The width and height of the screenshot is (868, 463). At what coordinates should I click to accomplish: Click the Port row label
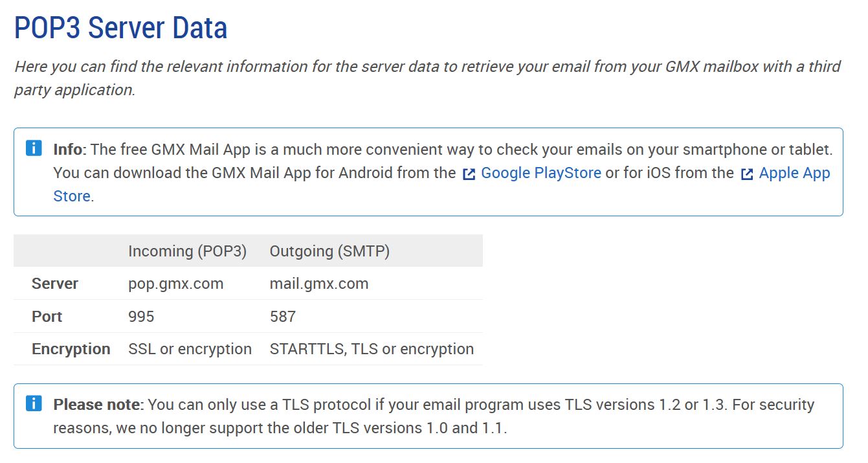click(47, 317)
